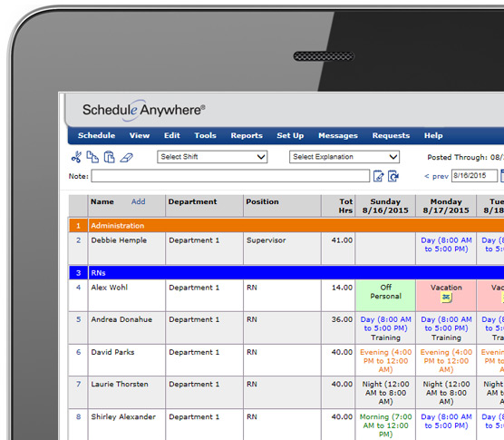Viewport: 504px width, 440px height.
Task: Click the name Laurie Thorsten
Action: [120, 384]
